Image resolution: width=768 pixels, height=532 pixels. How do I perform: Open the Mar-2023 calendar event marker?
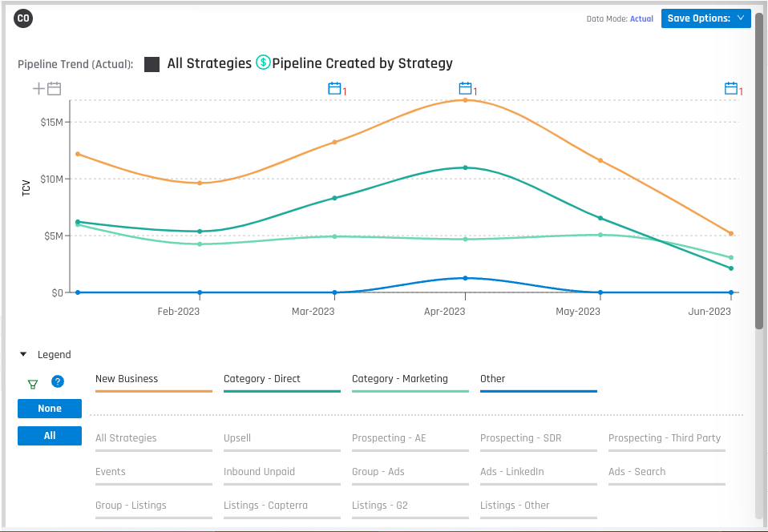[x=334, y=88]
